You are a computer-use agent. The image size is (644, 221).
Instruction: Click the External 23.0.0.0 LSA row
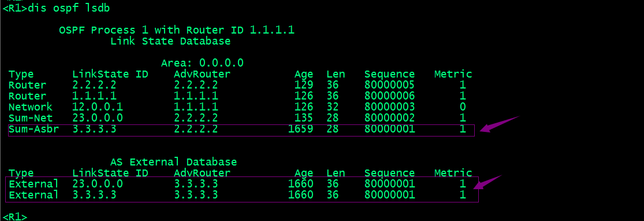237,183
